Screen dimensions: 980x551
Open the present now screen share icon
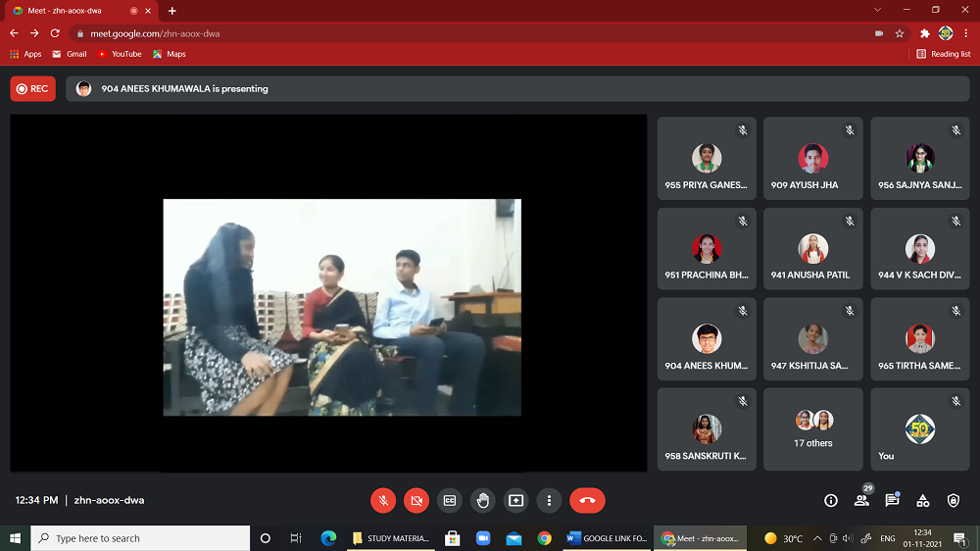pos(515,500)
